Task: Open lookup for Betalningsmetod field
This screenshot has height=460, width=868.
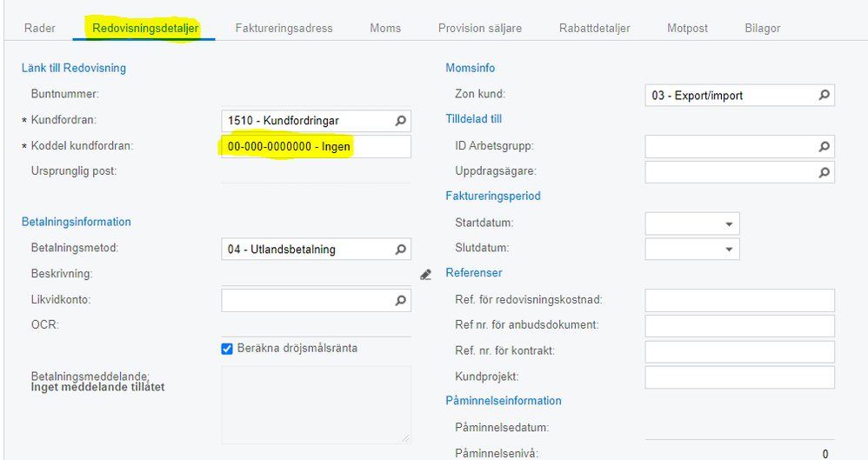Action: pos(400,250)
